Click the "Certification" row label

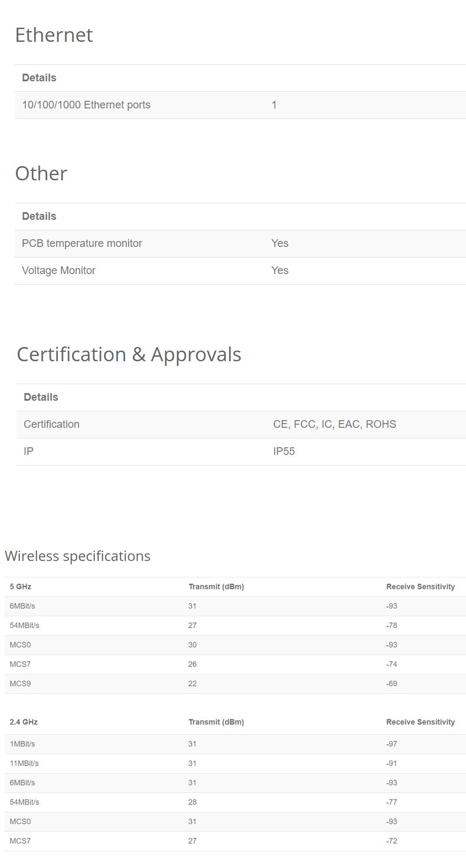tap(51, 424)
